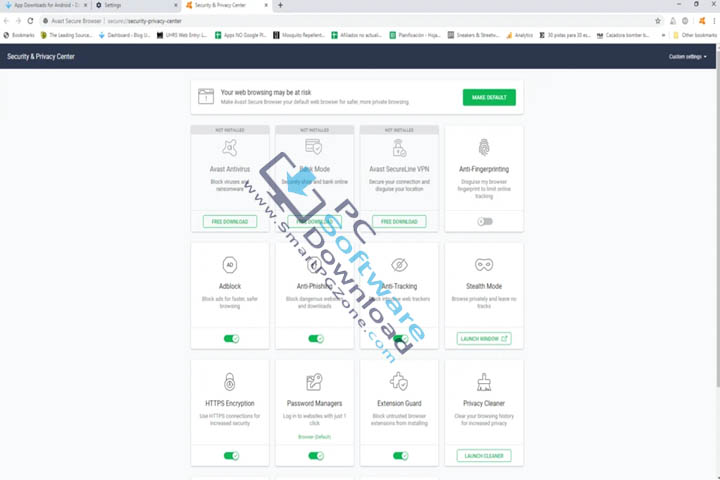Screen dimensions: 720x480
Task: Click the Anti-Fingerprinting fingerprint icon
Action: click(484, 147)
